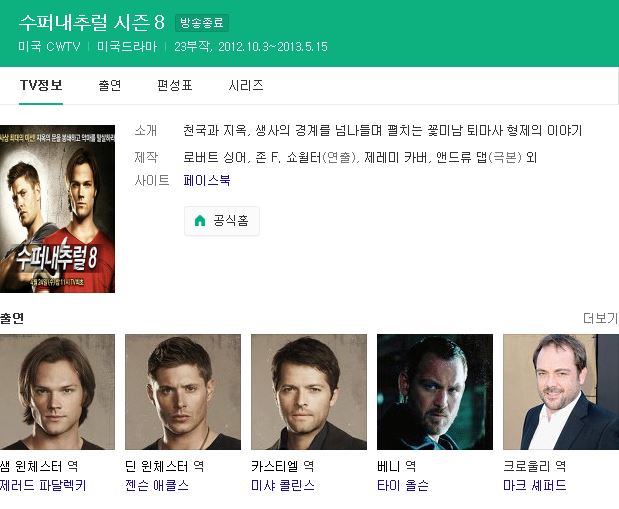
Task: Open the 수퍼내추럴 8 poster image
Action: (57, 209)
